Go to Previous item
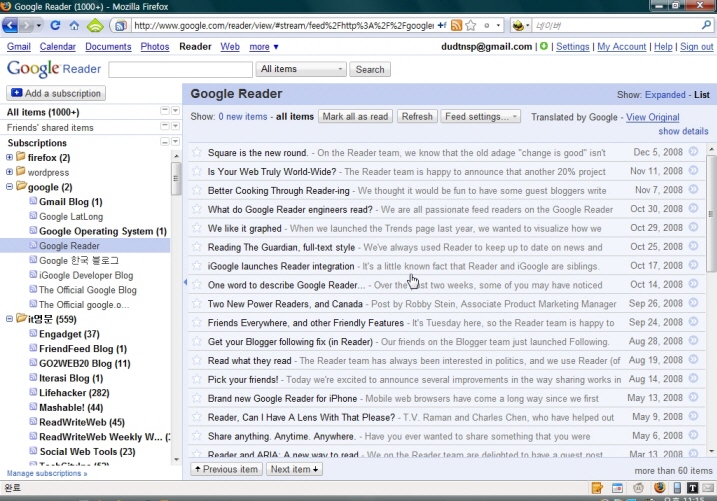 tap(226, 469)
